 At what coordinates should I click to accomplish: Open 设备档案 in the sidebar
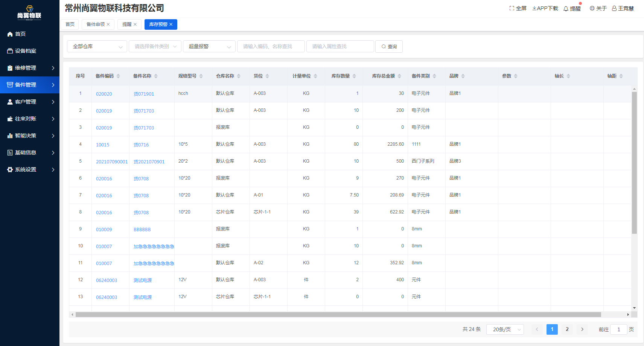point(26,51)
